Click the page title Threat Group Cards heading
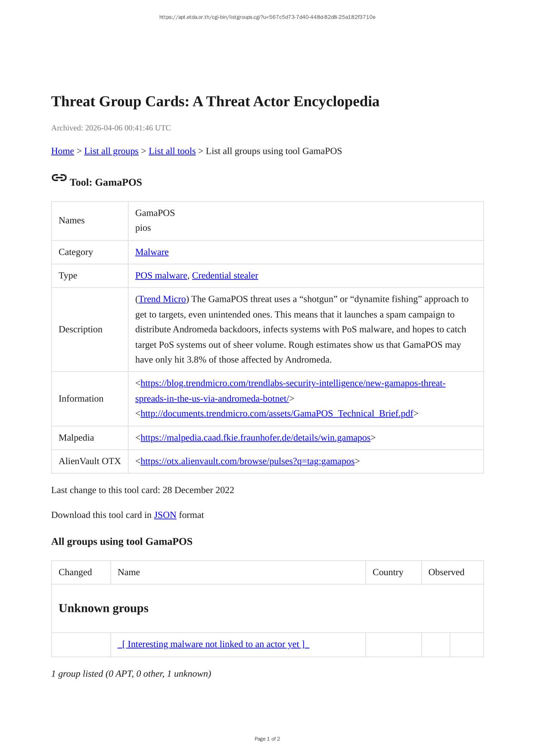This screenshot has width=535, height=756. pyautogui.click(x=215, y=102)
